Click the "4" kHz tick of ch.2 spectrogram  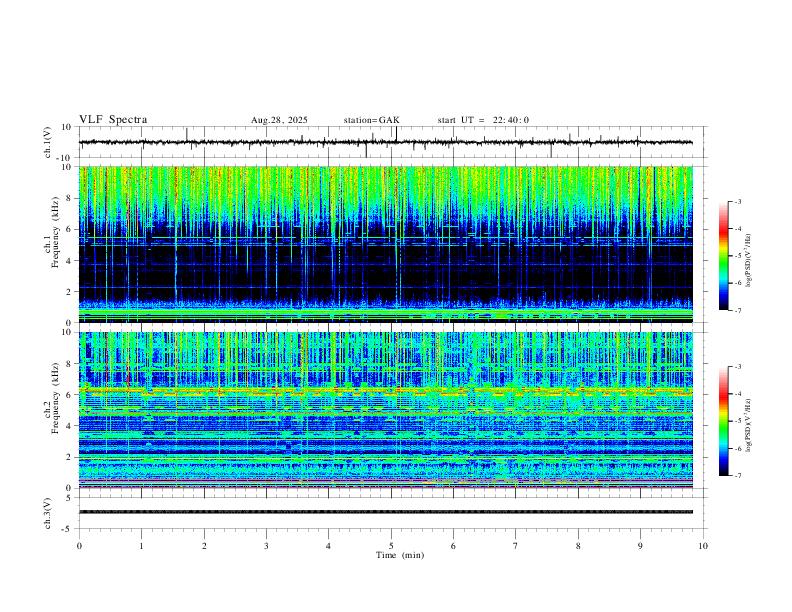[70, 426]
